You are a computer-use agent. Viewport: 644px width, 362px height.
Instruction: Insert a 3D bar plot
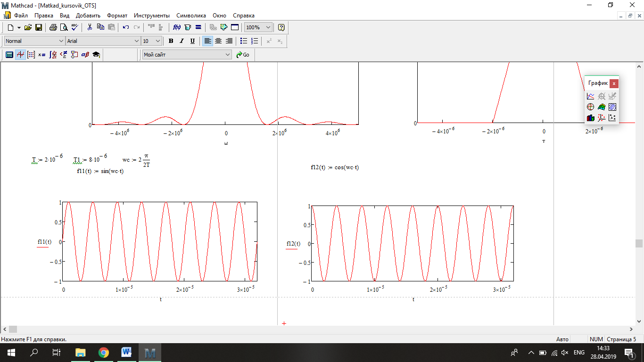(590, 118)
